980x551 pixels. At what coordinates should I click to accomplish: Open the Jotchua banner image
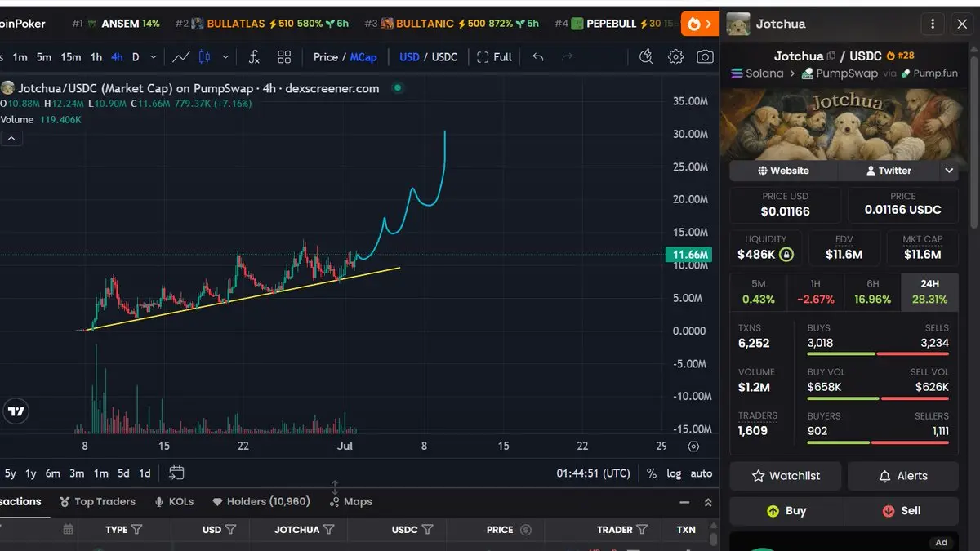[x=844, y=124]
